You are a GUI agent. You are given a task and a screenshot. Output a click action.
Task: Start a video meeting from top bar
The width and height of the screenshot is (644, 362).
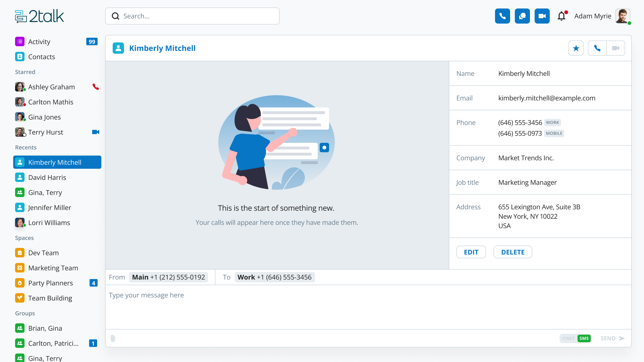click(x=542, y=16)
